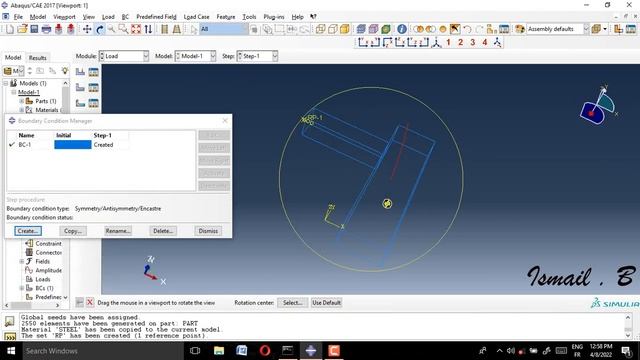The height and width of the screenshot is (360, 640).
Task: Open the Model dropdown showing Model-1
Action: pos(196,56)
